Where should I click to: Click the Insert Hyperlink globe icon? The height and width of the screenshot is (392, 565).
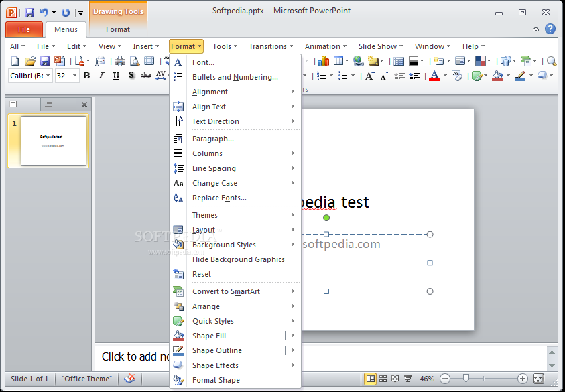pyautogui.click(x=358, y=61)
